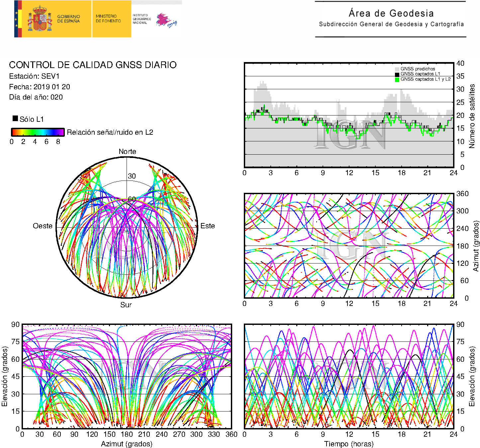The height and width of the screenshot is (448, 480).
Task: Click the green GNSS captados L1 y L2 marker
Action: (397, 79)
